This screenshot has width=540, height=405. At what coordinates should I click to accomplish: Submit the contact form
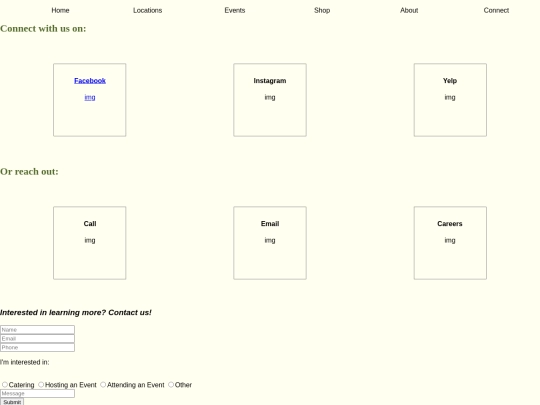12,402
